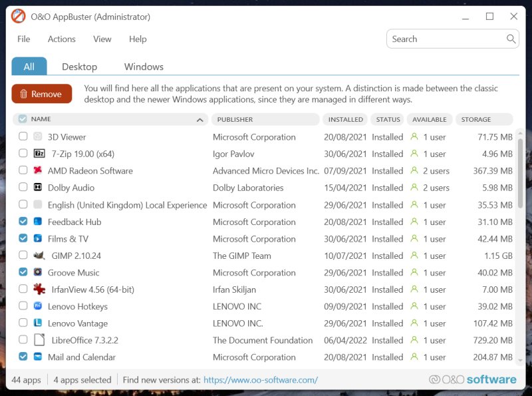Uncheck the Mail and Calendar checkbox
Image resolution: width=532 pixels, height=396 pixels.
[x=23, y=357]
